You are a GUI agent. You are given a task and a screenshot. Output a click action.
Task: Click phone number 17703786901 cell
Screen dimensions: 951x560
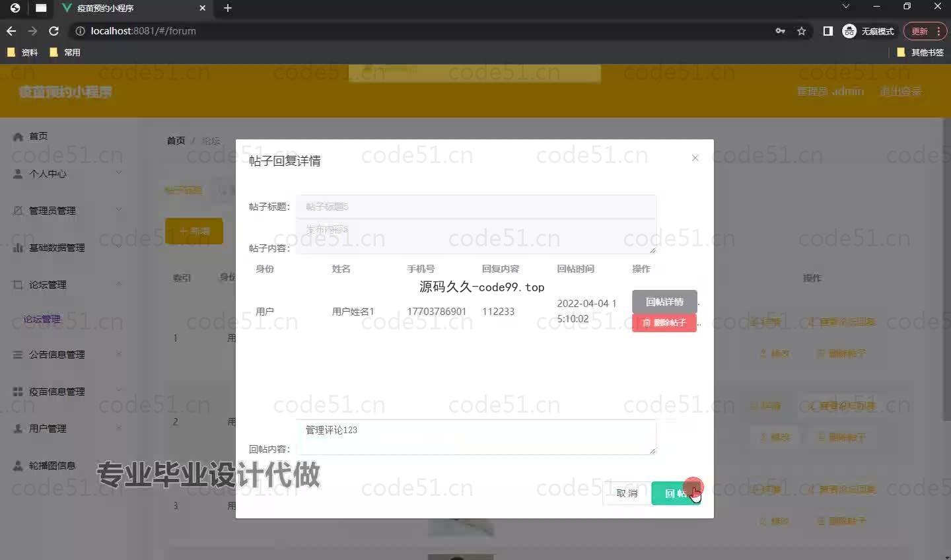point(437,311)
